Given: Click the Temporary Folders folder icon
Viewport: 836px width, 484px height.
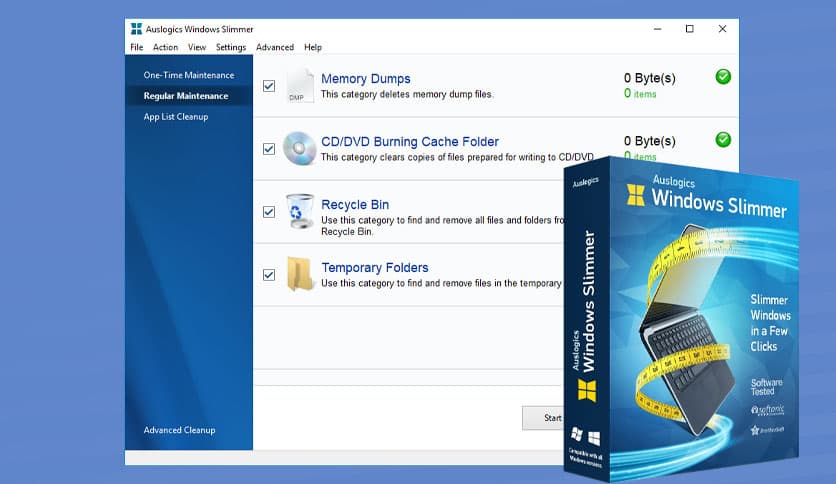Looking at the screenshot, I should click(x=300, y=274).
